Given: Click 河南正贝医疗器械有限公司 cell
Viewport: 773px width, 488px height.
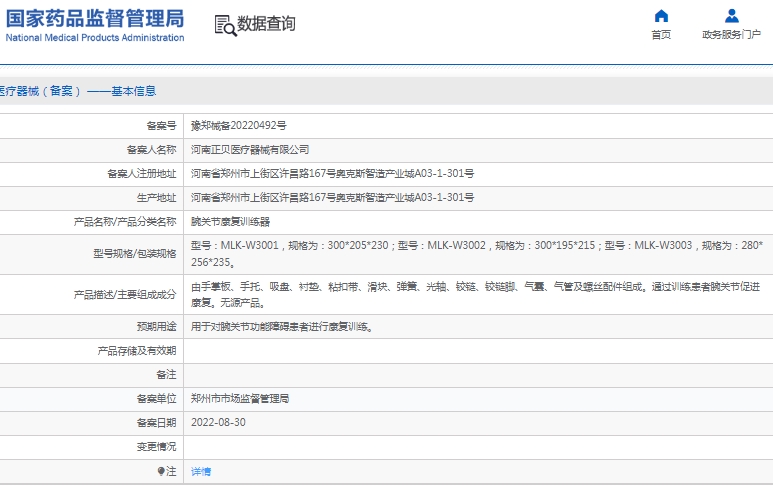Looking at the screenshot, I should 250,150.
